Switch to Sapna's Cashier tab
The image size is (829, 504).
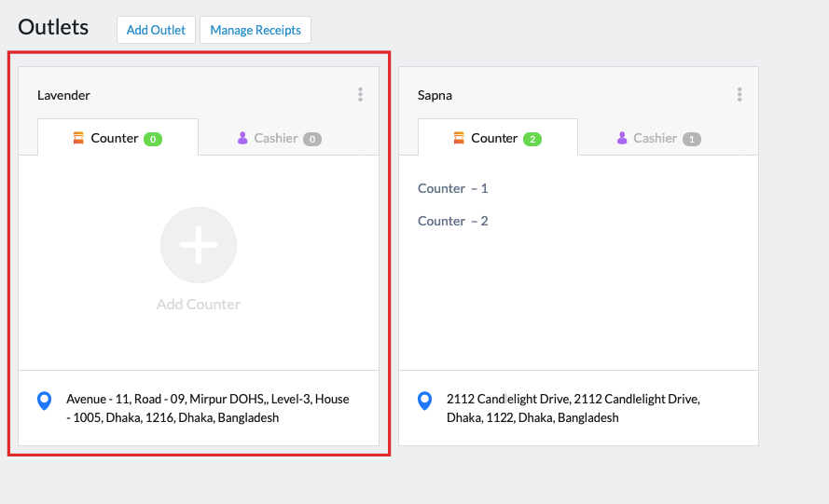[658, 138]
